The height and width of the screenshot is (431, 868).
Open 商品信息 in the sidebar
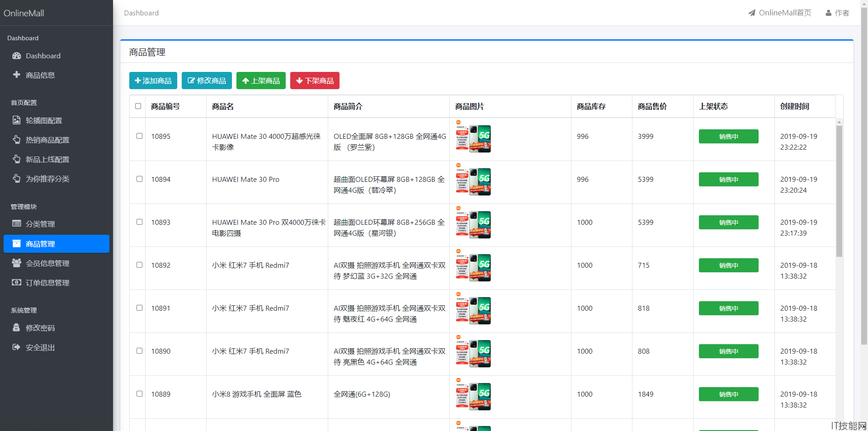click(57, 75)
